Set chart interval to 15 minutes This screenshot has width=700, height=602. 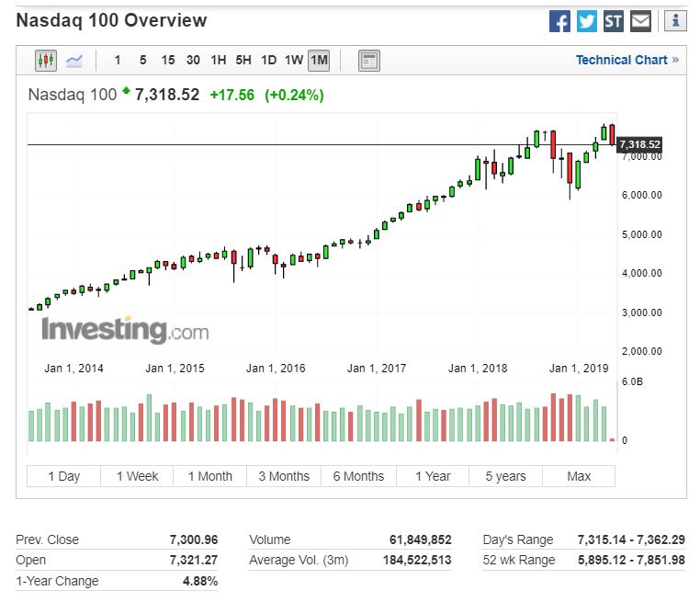pyautogui.click(x=168, y=61)
